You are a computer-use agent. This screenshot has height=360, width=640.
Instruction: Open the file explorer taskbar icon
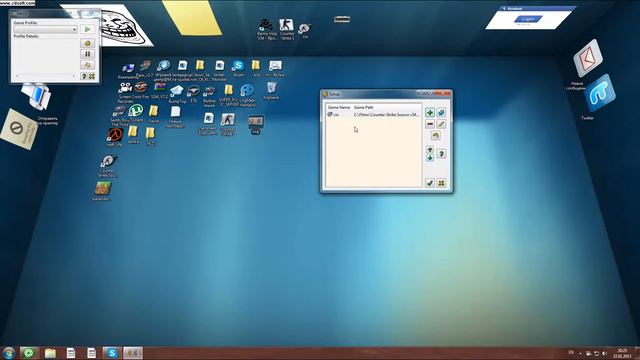click(x=50, y=353)
